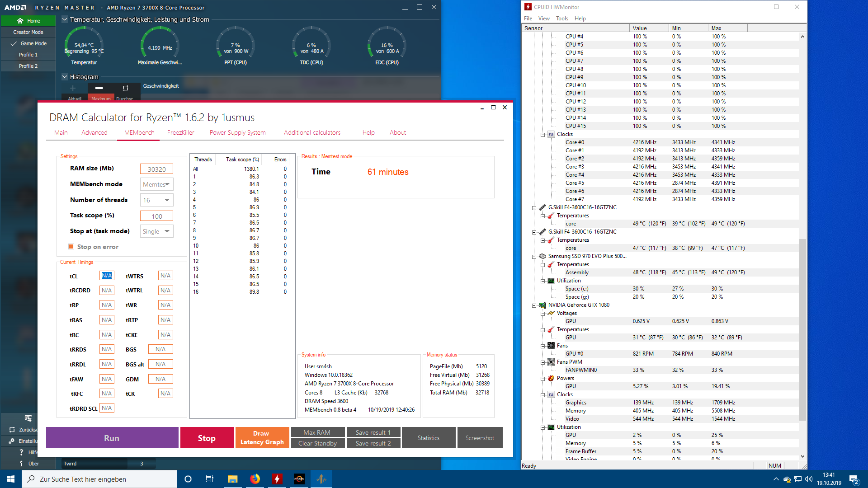Open Firefox from the taskbar
This screenshot has height=488, width=868.
[255, 479]
